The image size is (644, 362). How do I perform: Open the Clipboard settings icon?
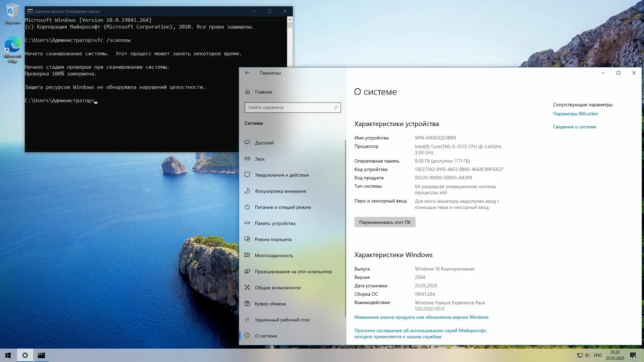[x=247, y=304]
